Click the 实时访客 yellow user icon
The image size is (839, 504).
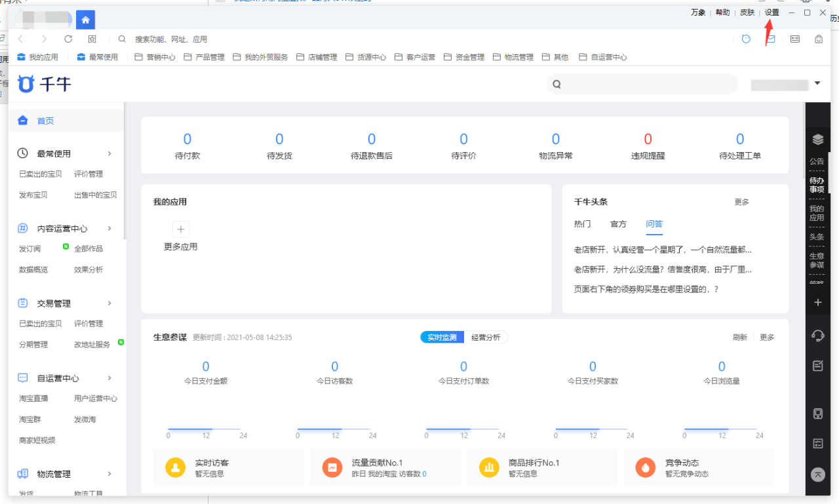[176, 467]
